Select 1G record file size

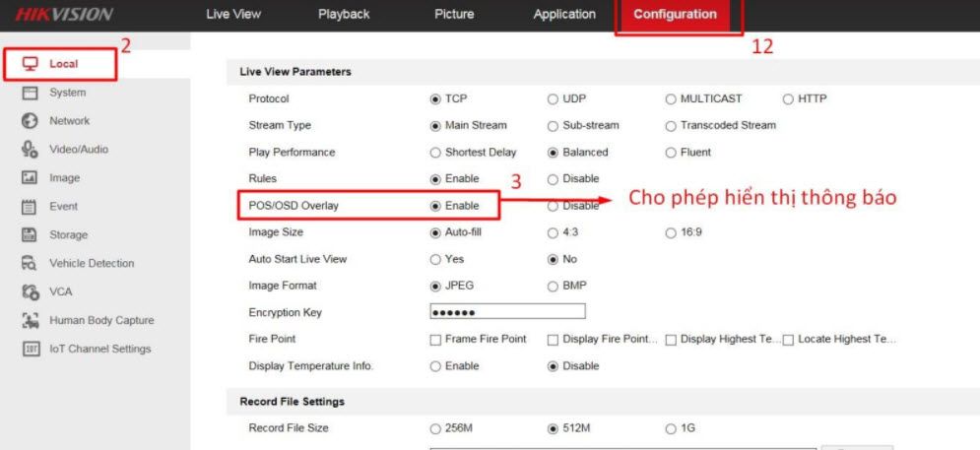pyautogui.click(x=671, y=428)
